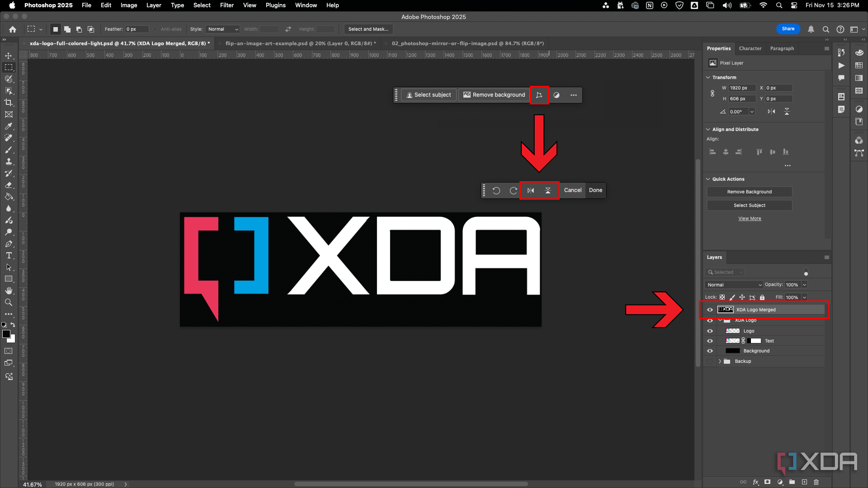Click Remove background in the contextual bar
Image resolution: width=868 pixels, height=488 pixels.
[494, 95]
